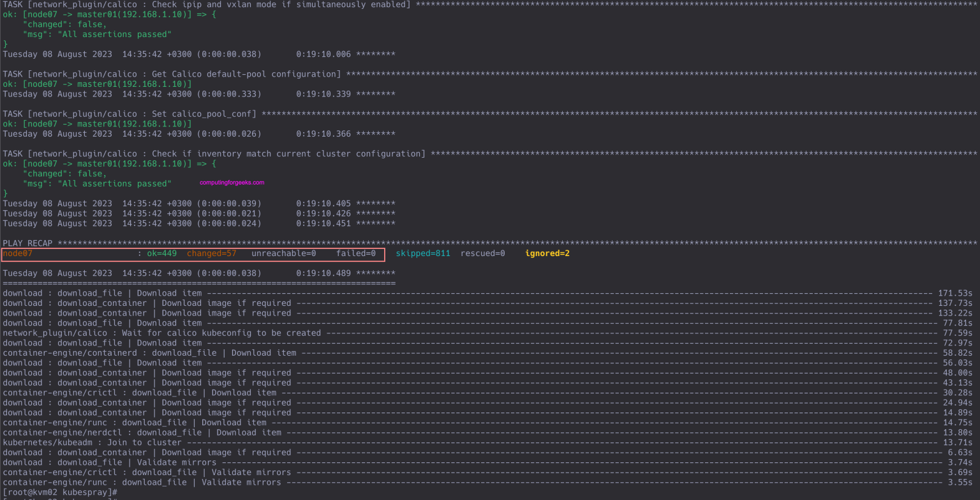Click the changed=57 status count
980x500 pixels.
(211, 253)
